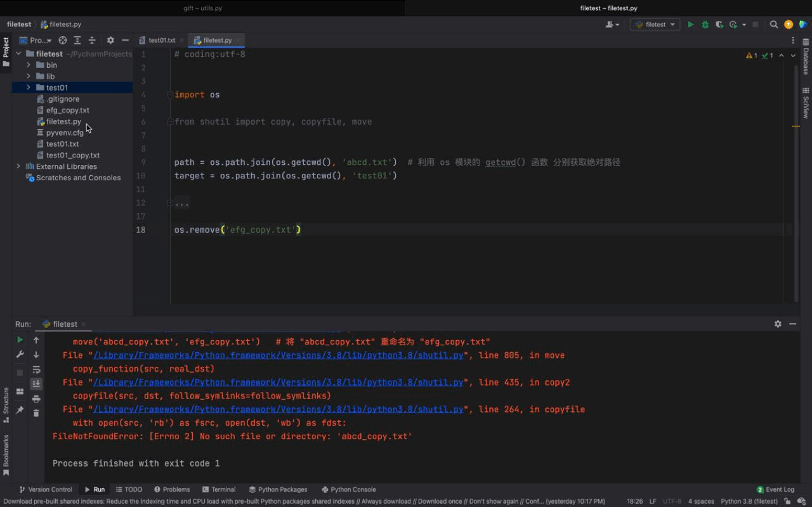
Task: Collapse all in Project panel
Action: point(92,40)
